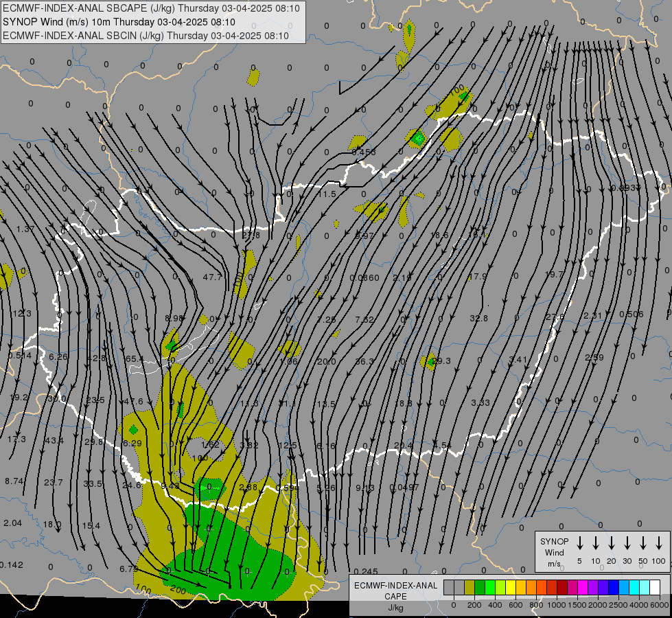672x618 pixels.
Task: Click the map value 0.506
Action: (632, 314)
